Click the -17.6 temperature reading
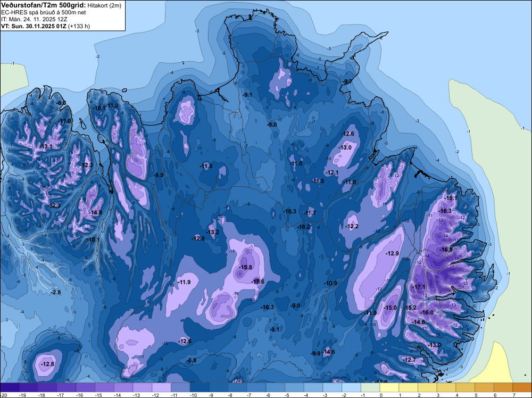This screenshot has width=532, height=398. [x=258, y=281]
